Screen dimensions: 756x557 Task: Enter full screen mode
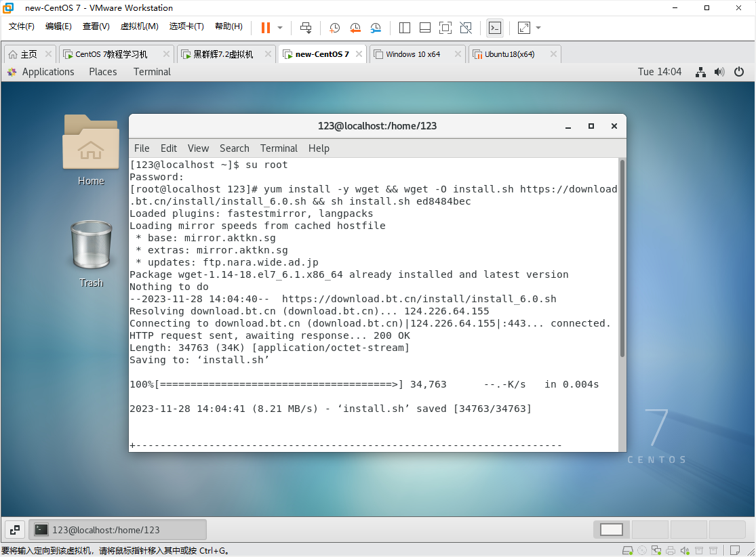click(445, 28)
